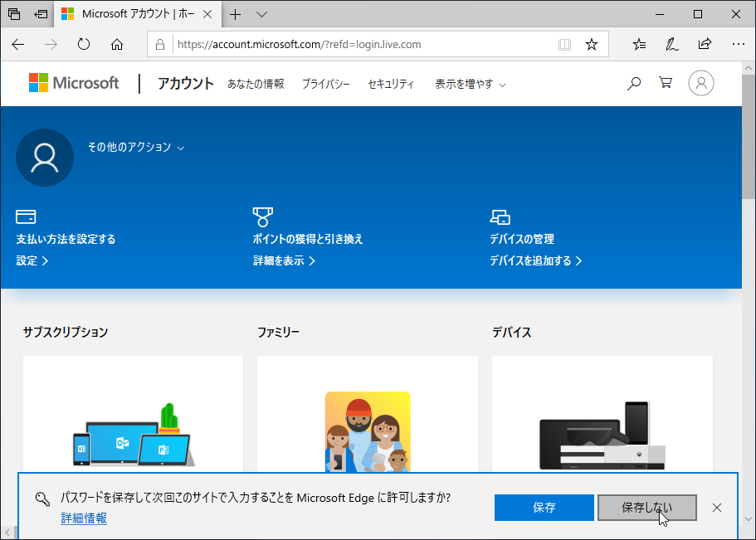
Task: Click 支払い方法を設定する text
Action: pos(66,239)
